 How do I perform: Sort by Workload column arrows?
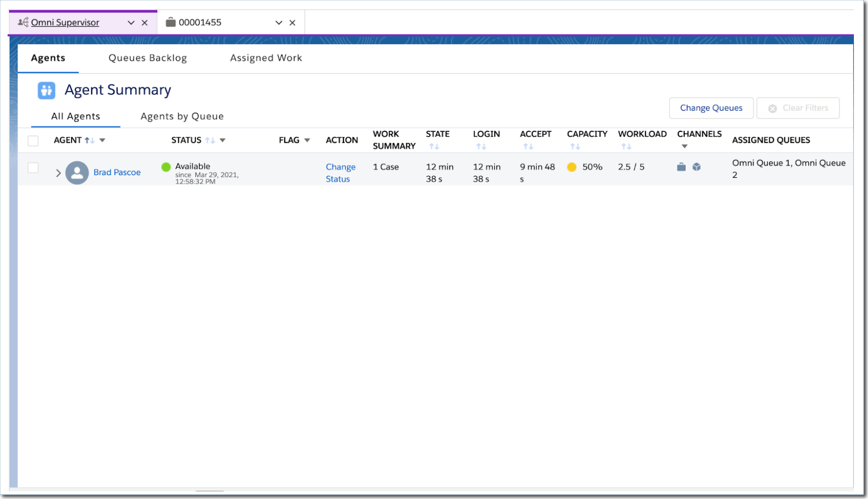(626, 146)
